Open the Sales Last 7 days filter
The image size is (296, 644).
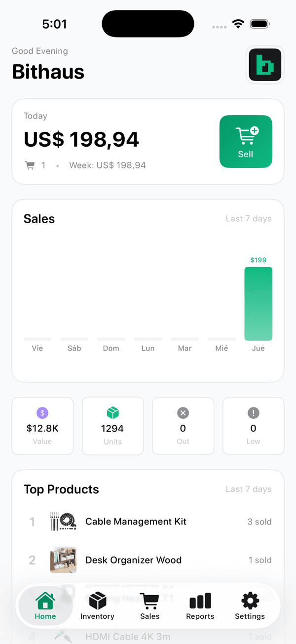coord(249,218)
